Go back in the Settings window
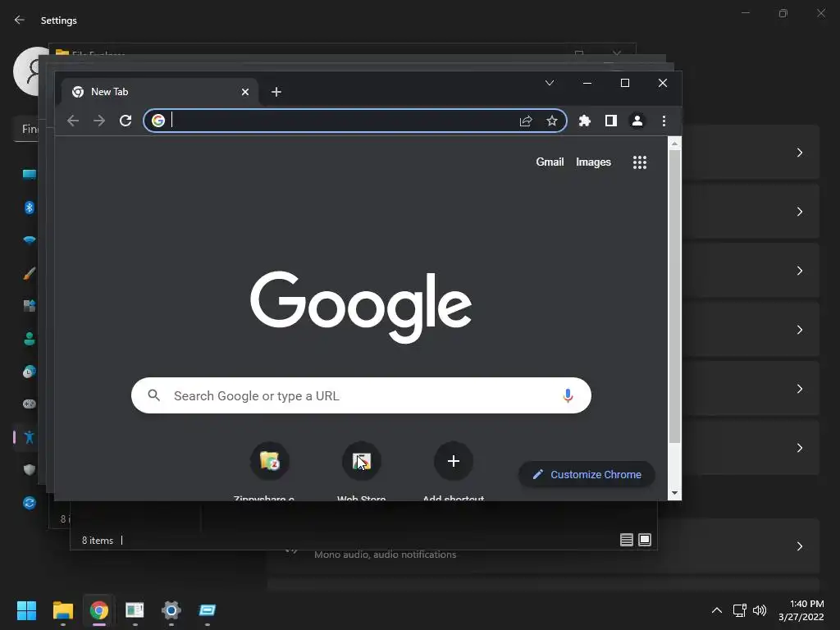The image size is (840, 630). (20, 20)
